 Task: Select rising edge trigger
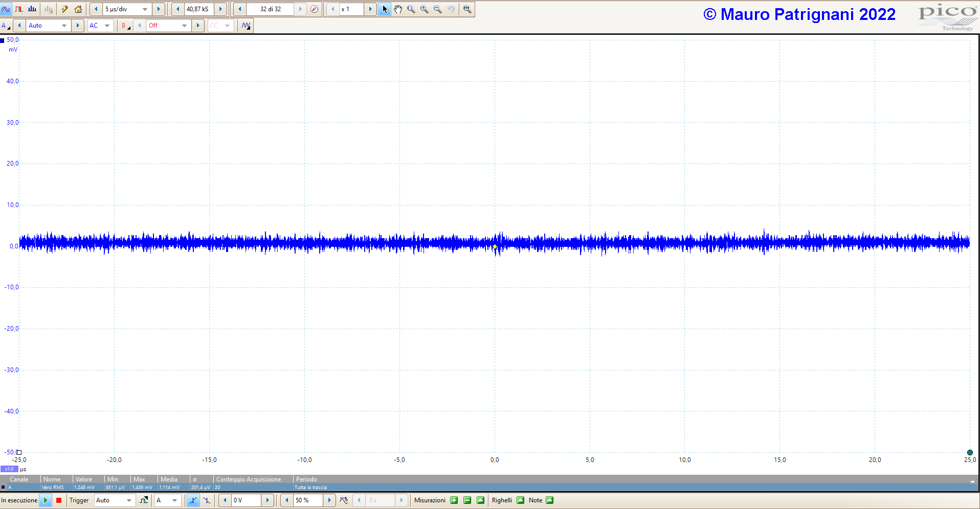(x=193, y=500)
